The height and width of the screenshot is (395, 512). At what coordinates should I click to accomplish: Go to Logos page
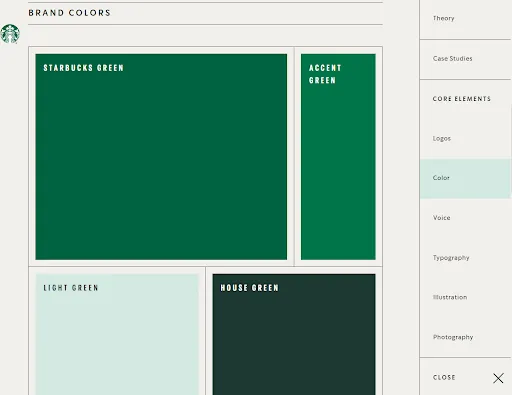(442, 138)
